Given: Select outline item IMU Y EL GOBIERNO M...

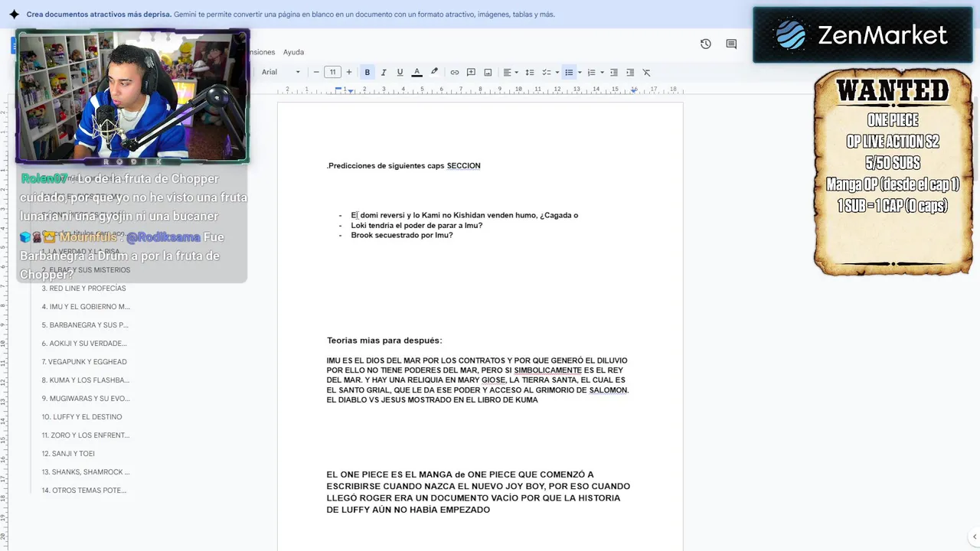Looking at the screenshot, I should point(86,307).
